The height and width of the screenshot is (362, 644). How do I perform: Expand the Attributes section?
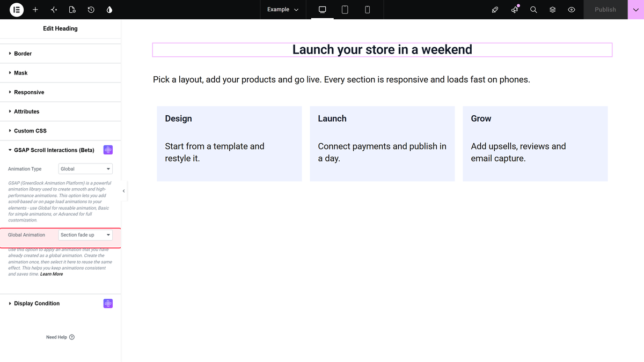pos(60,112)
